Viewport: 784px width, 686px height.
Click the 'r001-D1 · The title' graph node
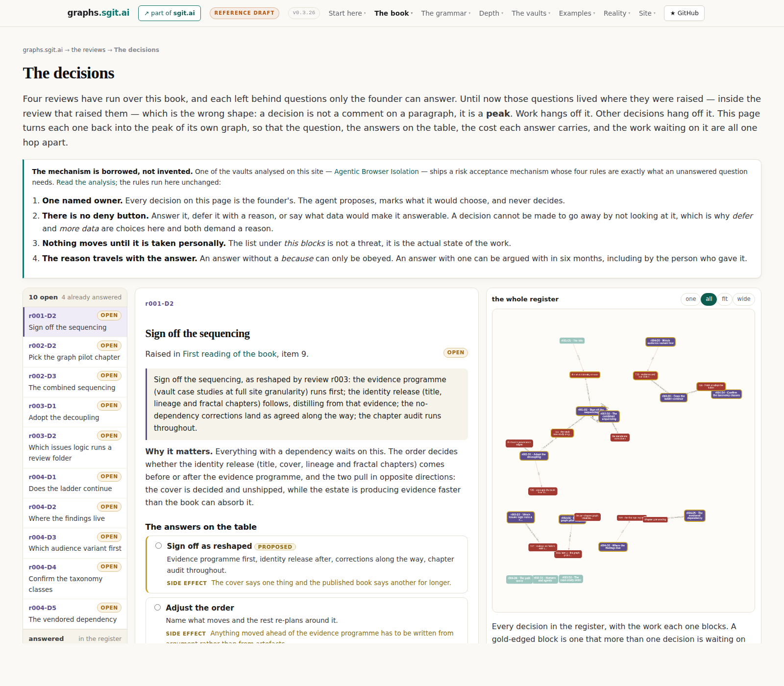tap(572, 341)
